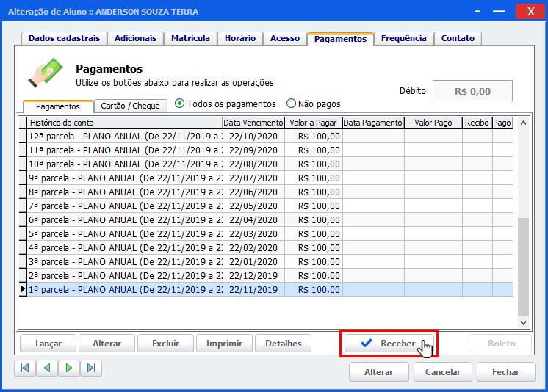548x392 pixels.
Task: Click the payments grid scrollbar thumb
Action: pyautogui.click(x=523, y=267)
